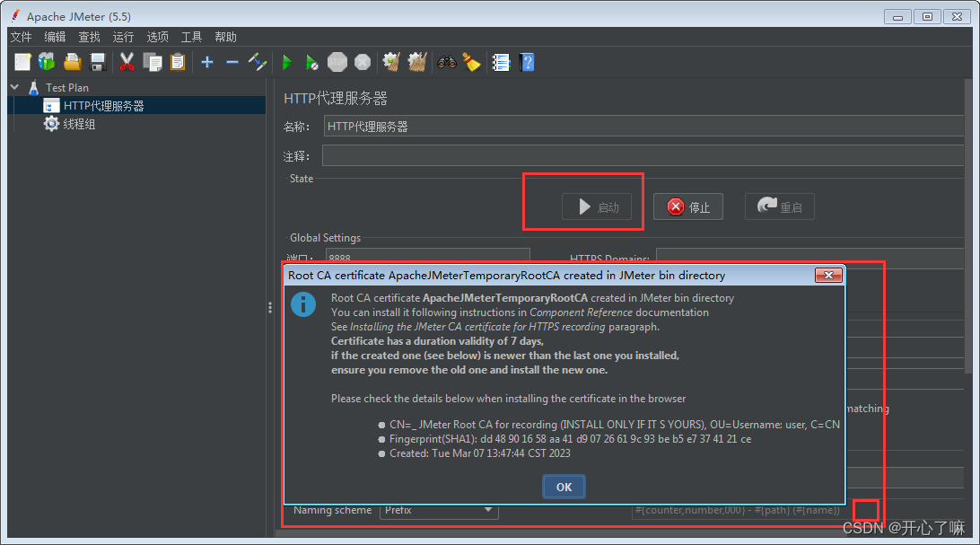The height and width of the screenshot is (545, 980).
Task: Click the port field showing 8888
Action: pos(427,256)
